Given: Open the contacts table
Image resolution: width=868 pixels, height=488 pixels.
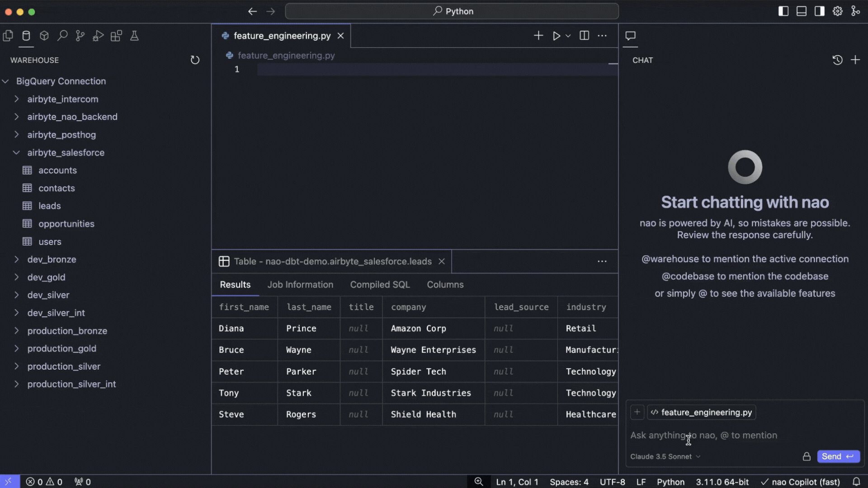Looking at the screenshot, I should 57,188.
